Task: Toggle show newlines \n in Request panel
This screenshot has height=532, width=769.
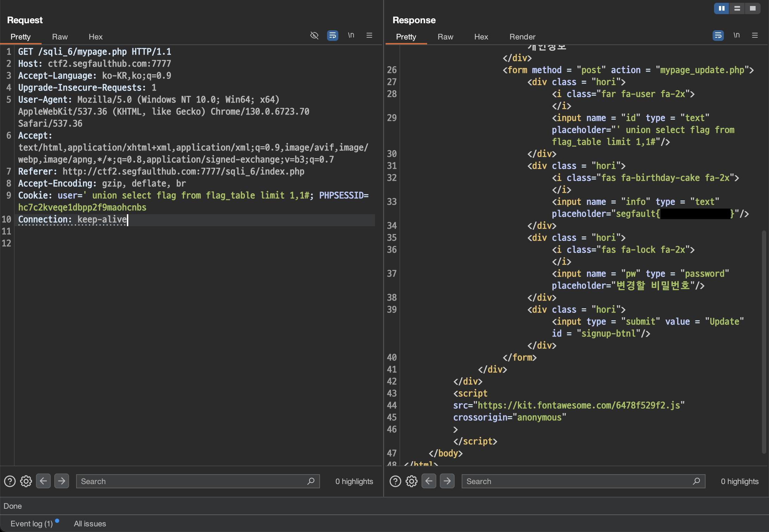Action: [x=351, y=35]
